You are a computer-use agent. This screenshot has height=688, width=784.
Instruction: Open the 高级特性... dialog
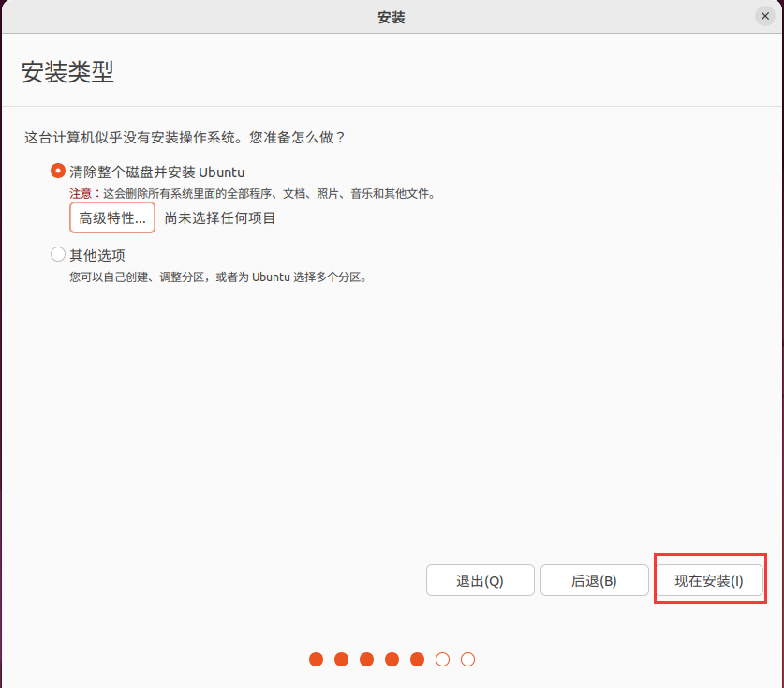pos(112,217)
